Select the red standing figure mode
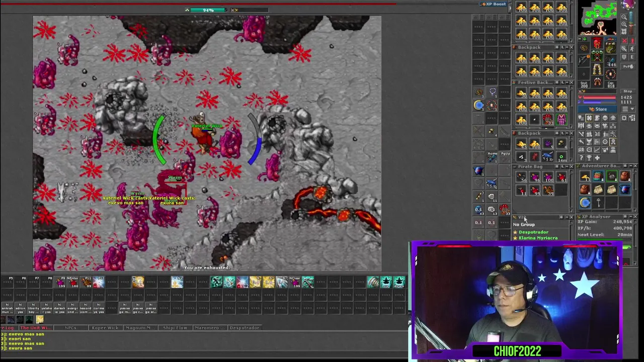The width and height of the screenshot is (644, 362). (x=632, y=41)
